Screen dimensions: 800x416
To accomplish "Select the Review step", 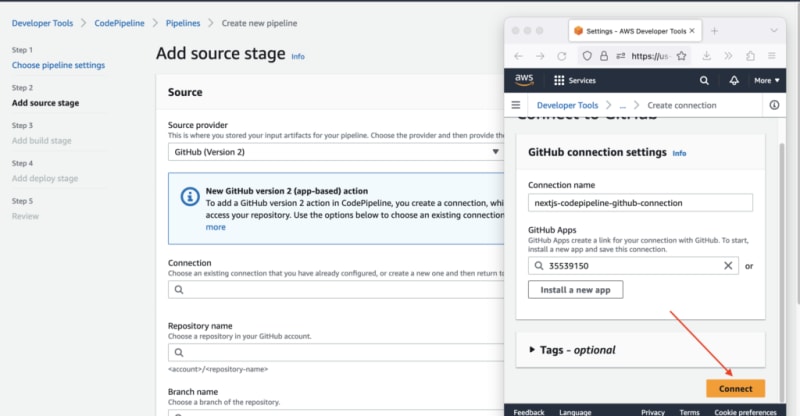I will click(25, 216).
